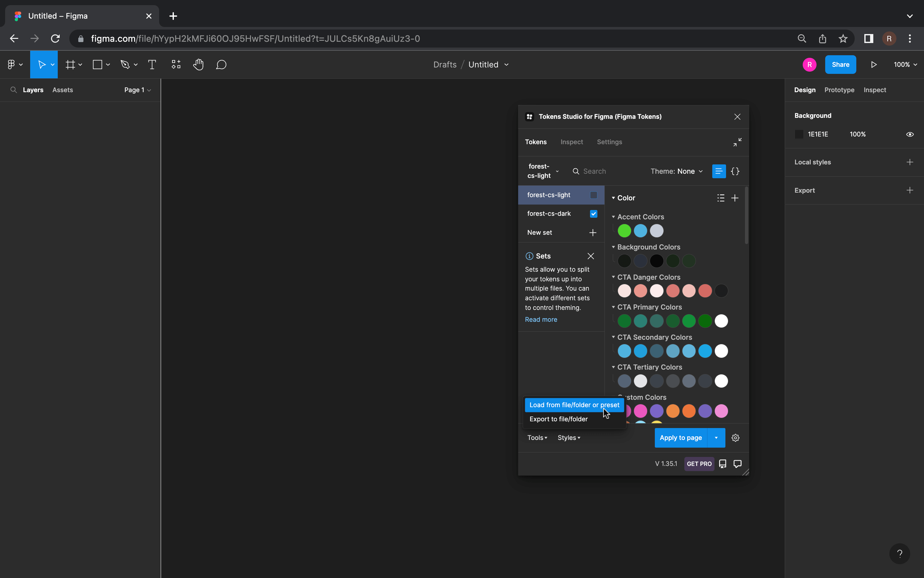
Task: Click the search icon in Layers panel
Action: click(x=13, y=90)
